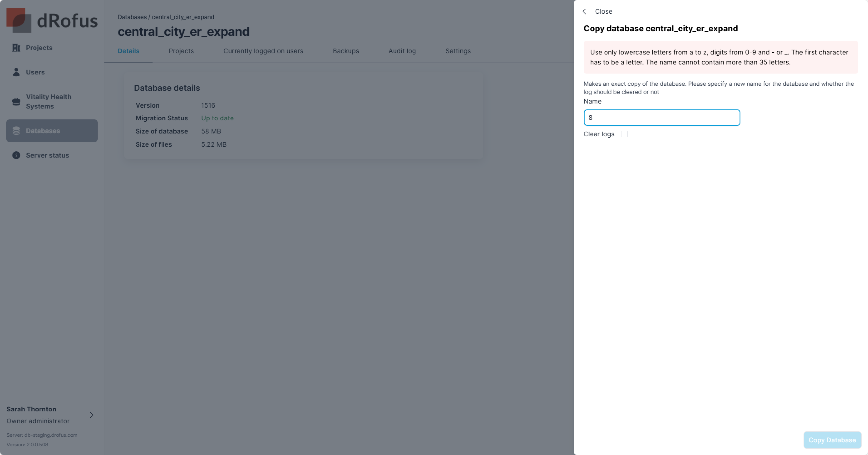Image resolution: width=868 pixels, height=455 pixels.
Task: Open the Settings tab
Action: click(458, 51)
